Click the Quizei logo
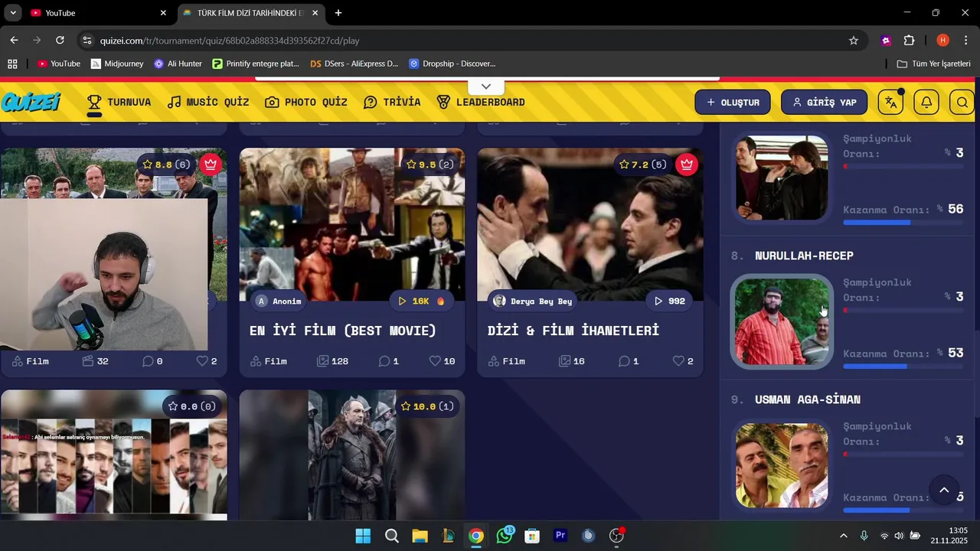The height and width of the screenshot is (551, 980). tap(31, 102)
